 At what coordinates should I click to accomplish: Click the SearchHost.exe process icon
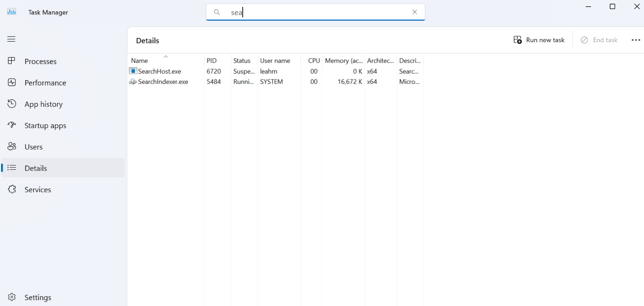[133, 71]
